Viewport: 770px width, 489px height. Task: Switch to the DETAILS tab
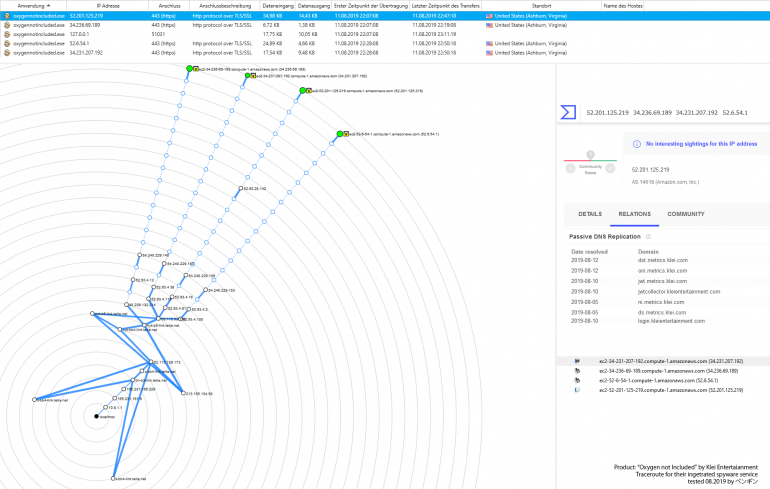(590, 214)
